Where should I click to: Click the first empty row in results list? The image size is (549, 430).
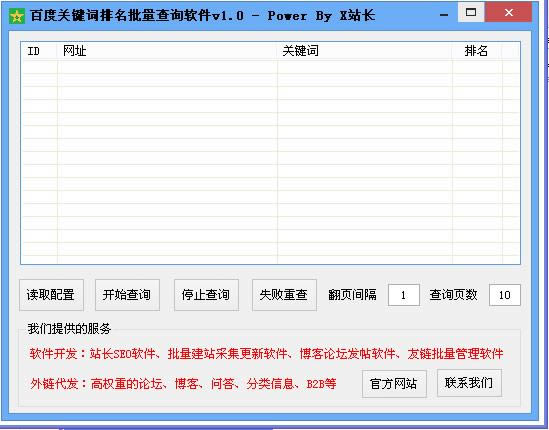coord(270,67)
